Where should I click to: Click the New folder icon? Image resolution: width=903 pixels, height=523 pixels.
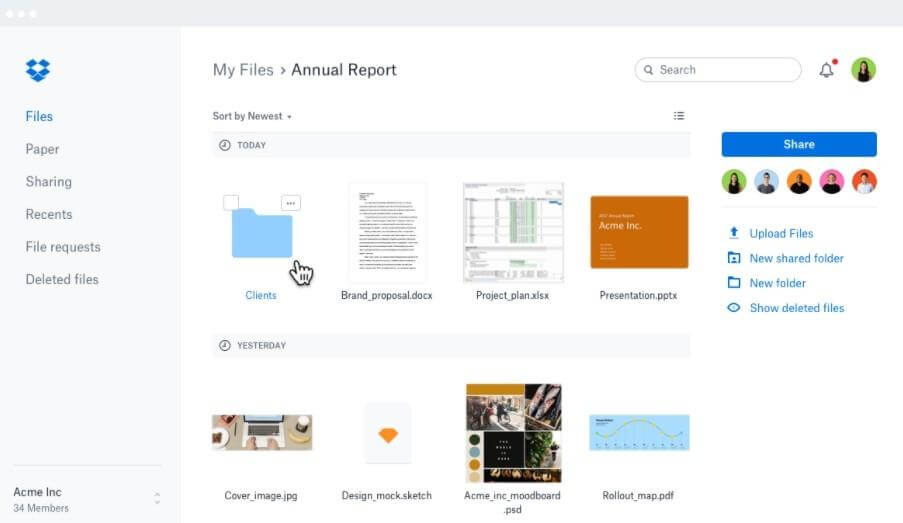pyautogui.click(x=734, y=282)
